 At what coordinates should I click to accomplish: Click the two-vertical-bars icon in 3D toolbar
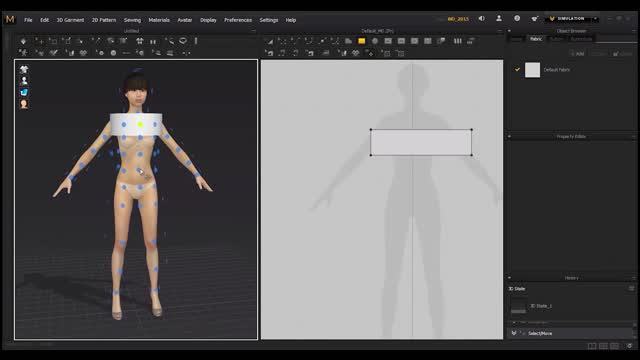[x=153, y=41]
